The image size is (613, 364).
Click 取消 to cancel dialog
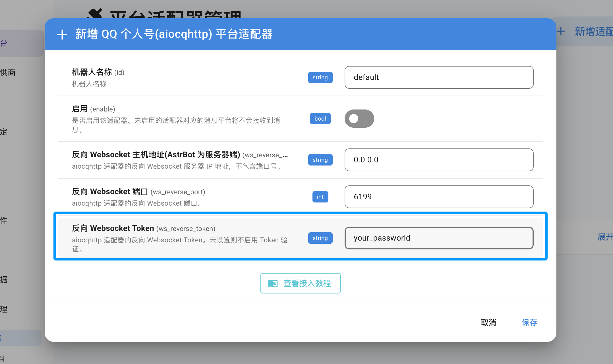pyautogui.click(x=488, y=322)
